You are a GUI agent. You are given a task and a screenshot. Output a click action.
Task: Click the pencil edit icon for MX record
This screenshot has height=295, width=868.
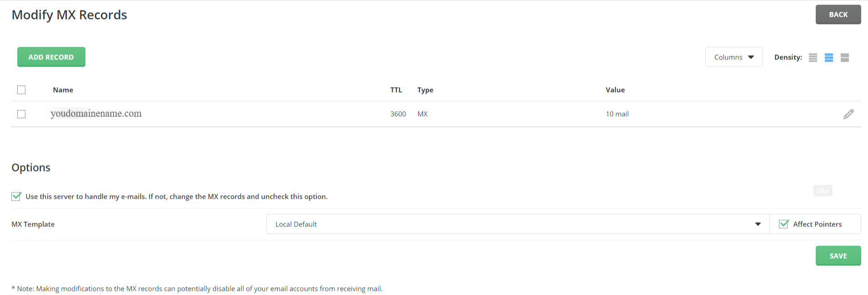848,114
